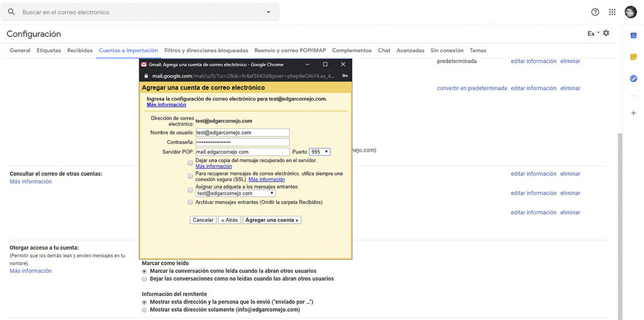644x320 pixels.
Task: Click the search magnifier icon
Action: 11,13
